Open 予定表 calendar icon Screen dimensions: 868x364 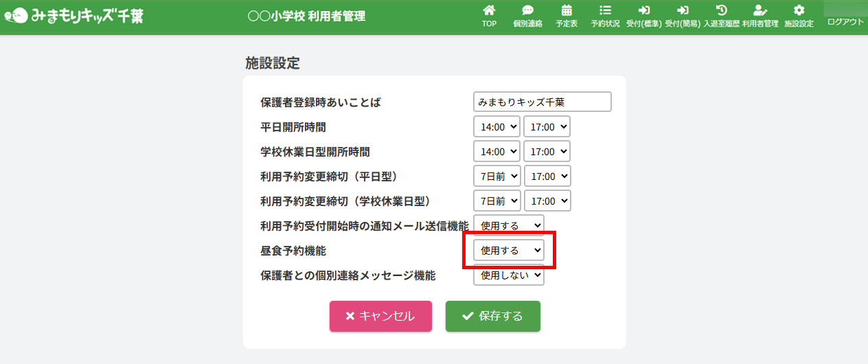[x=567, y=11]
